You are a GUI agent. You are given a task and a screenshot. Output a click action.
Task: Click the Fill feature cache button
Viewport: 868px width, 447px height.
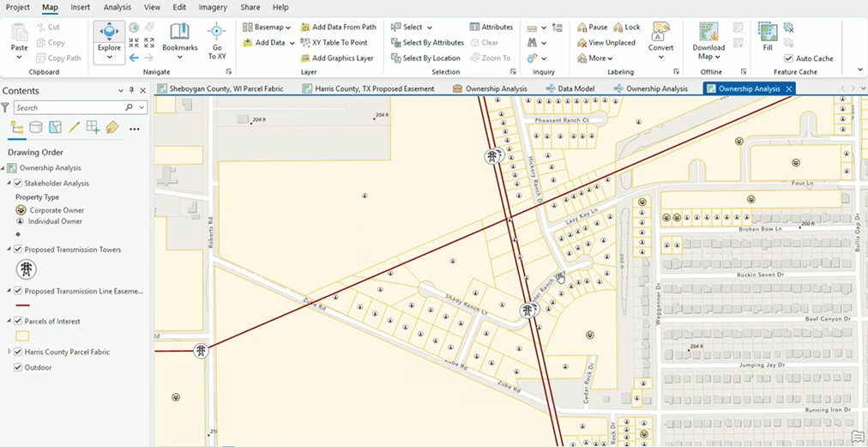pyautogui.click(x=768, y=37)
